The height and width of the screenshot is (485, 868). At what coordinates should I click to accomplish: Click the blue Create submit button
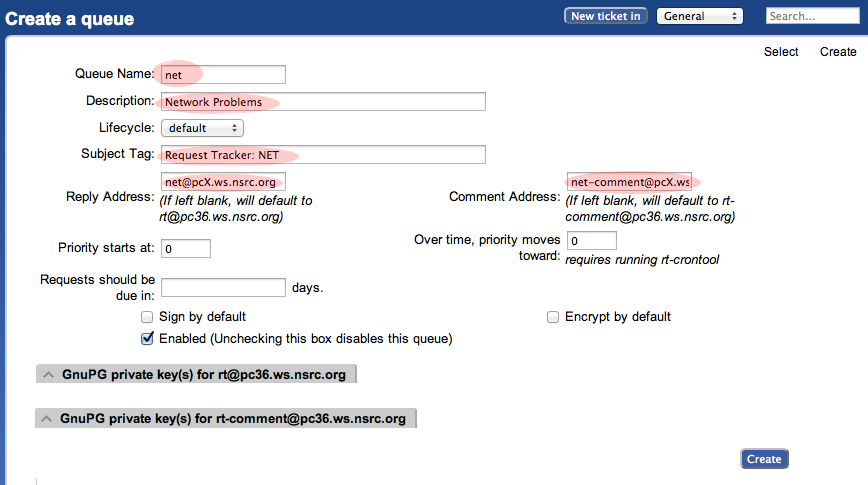[764, 459]
